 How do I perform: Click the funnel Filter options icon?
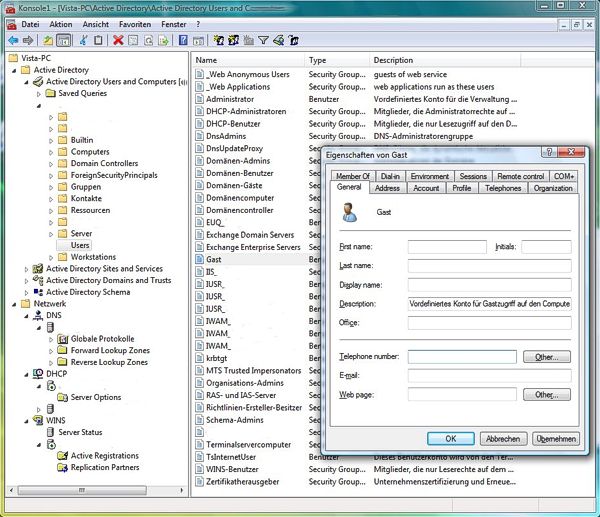(263, 40)
